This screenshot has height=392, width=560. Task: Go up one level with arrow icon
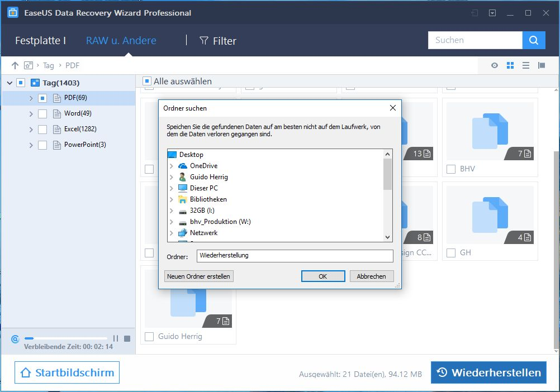[x=15, y=65]
